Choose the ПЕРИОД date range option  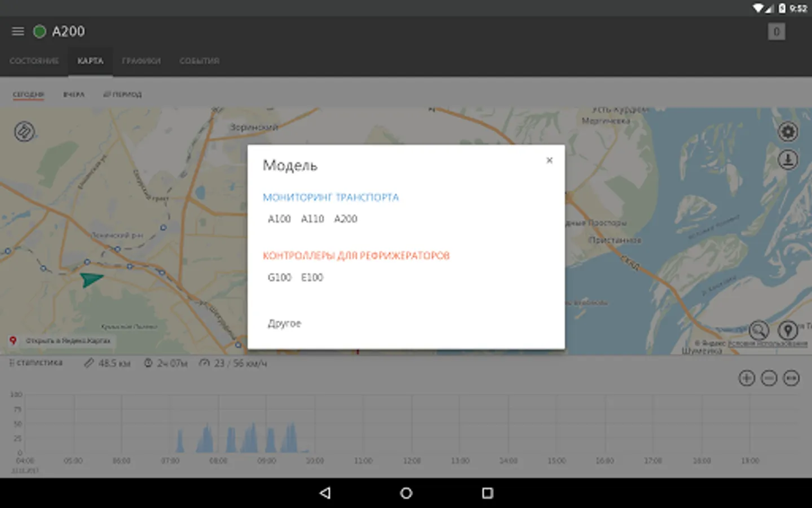(122, 94)
